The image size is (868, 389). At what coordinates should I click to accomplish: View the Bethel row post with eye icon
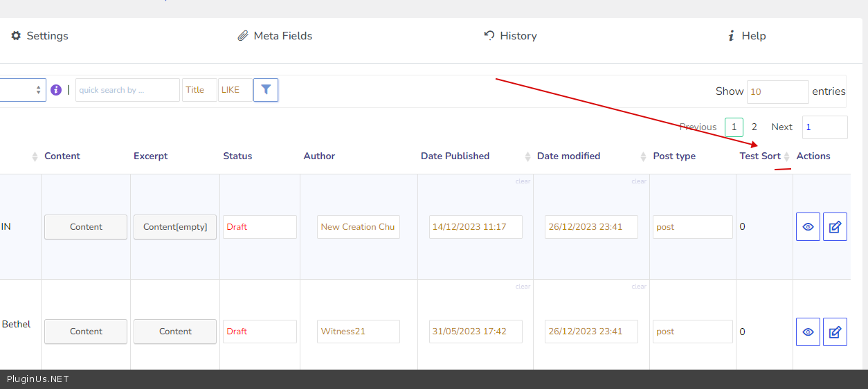coord(808,332)
